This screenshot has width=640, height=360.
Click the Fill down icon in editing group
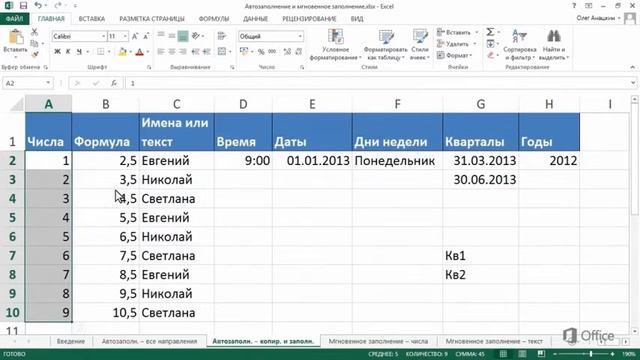491,44
